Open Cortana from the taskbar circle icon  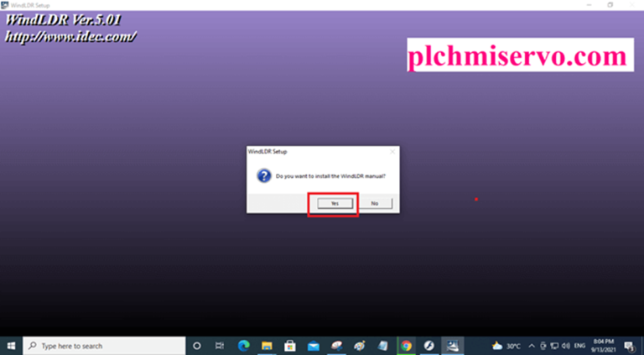(197, 345)
